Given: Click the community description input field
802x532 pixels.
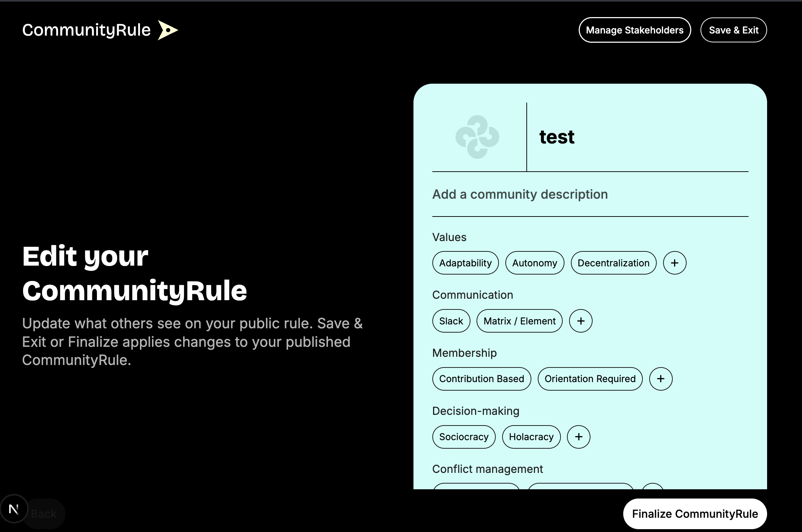Looking at the screenshot, I should pos(590,194).
